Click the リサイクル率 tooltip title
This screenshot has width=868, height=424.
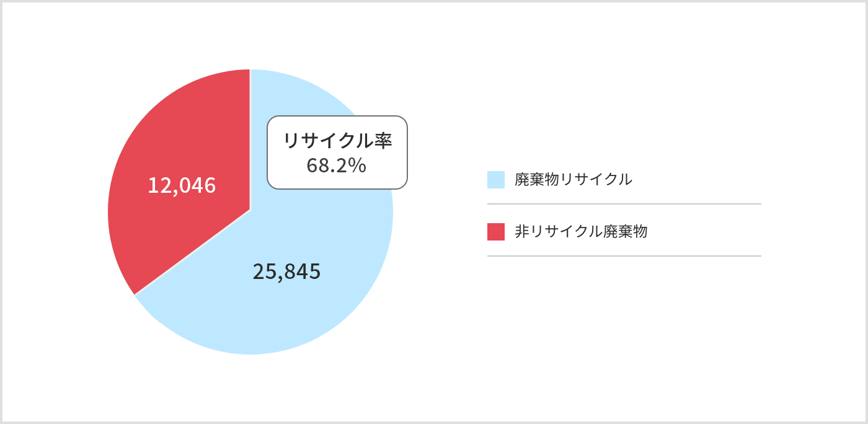point(337,141)
